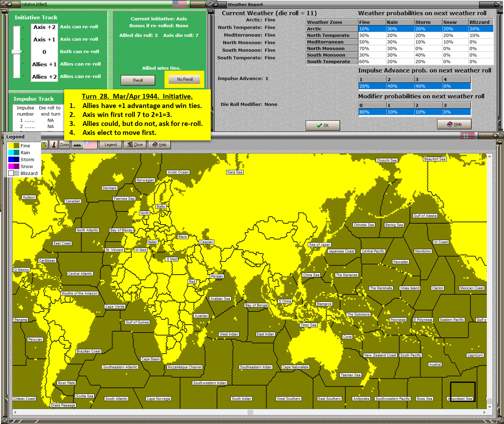Click the German flag in map title bar
Viewport: 504px width, 424px height.
pyautogui.click(x=467, y=136)
